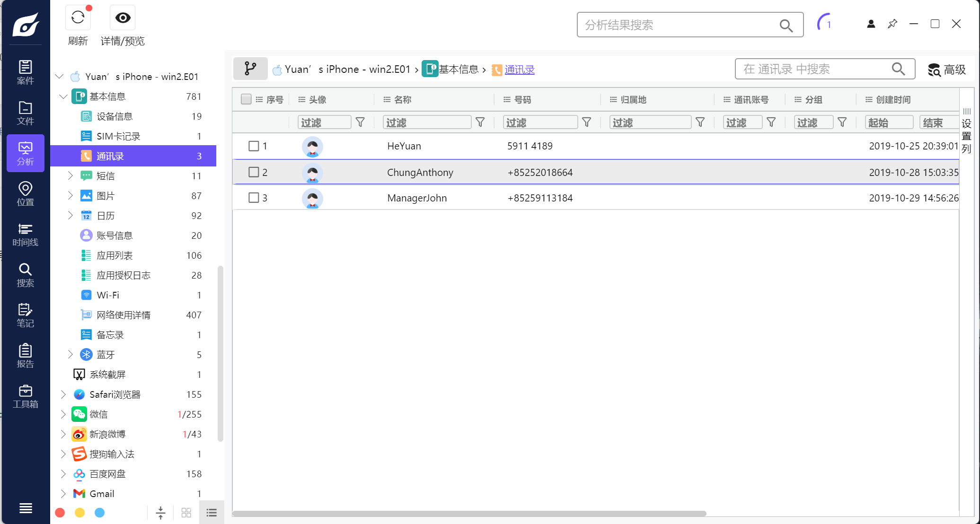Click the Refresh (刷新) icon
This screenshot has width=980, height=524.
pyautogui.click(x=78, y=18)
